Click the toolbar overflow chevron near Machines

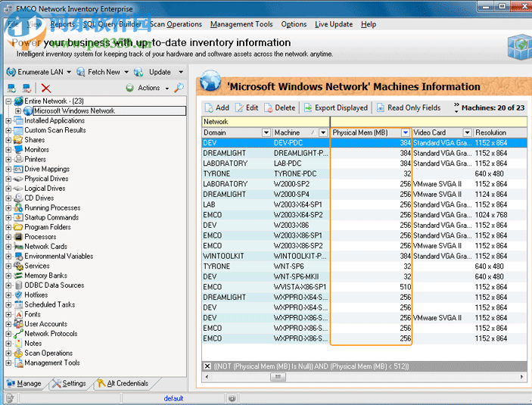(456, 107)
